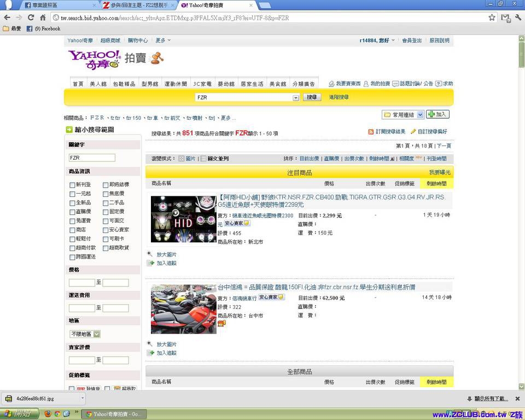Open the 3C家電 navigation tab
This screenshot has width=525, height=420.
click(x=202, y=84)
